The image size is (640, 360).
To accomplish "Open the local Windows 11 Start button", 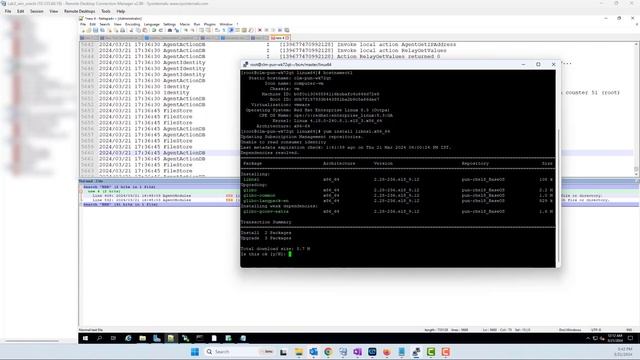I will coord(195,352).
